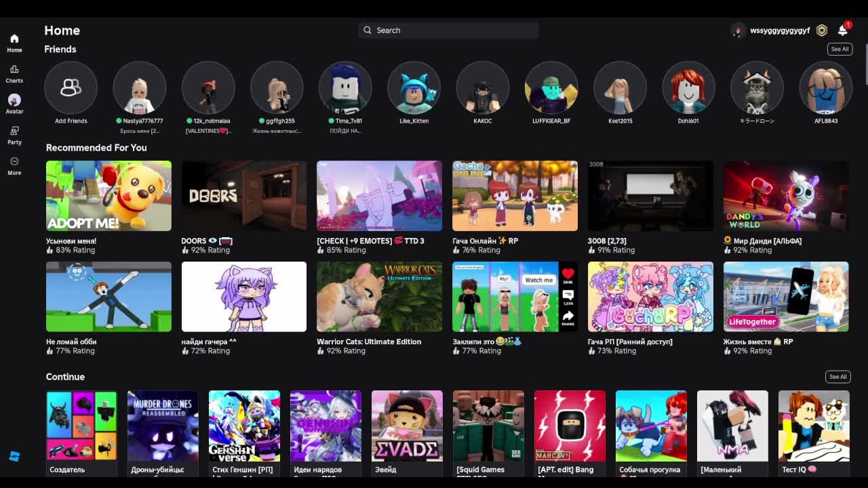Open the DOORS game thumbnail
Viewport: 868px width, 488px height.
(244, 196)
